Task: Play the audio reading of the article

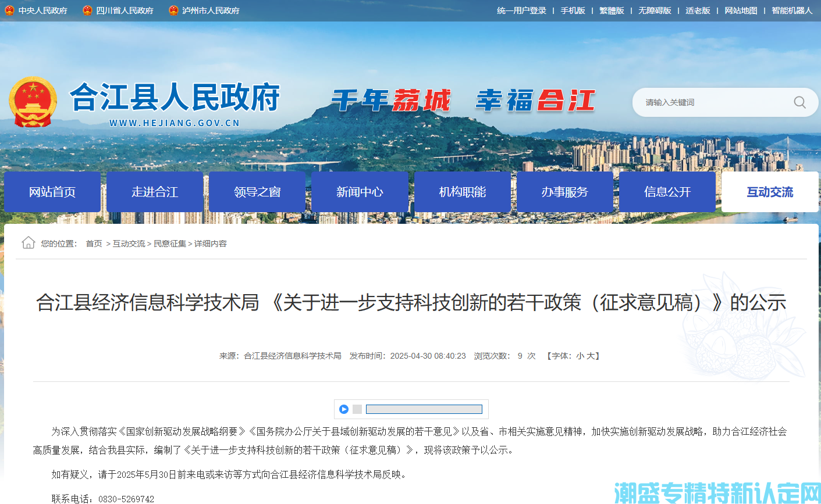Action: click(344, 409)
